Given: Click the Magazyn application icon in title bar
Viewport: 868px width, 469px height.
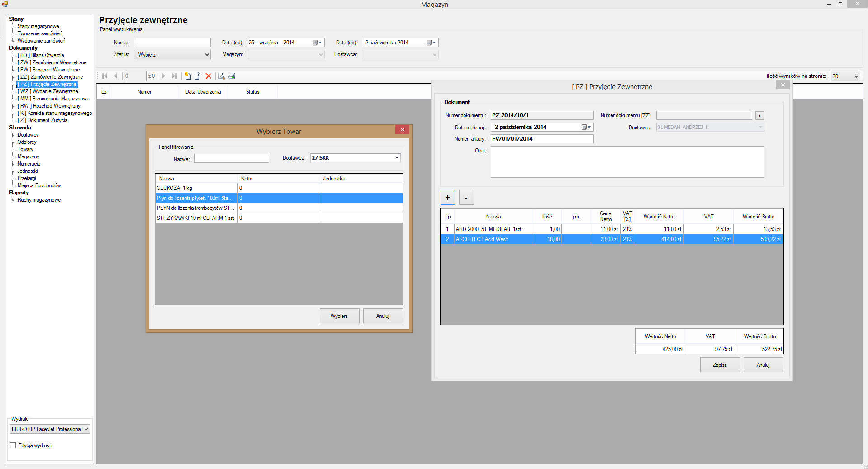Looking at the screenshot, I should [x=5, y=4].
